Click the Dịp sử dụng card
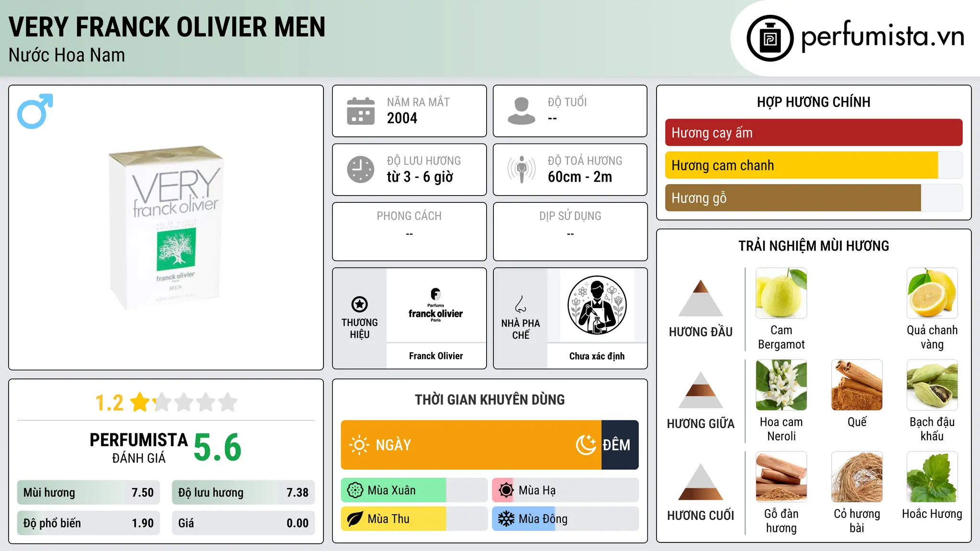980x551 pixels. click(570, 231)
